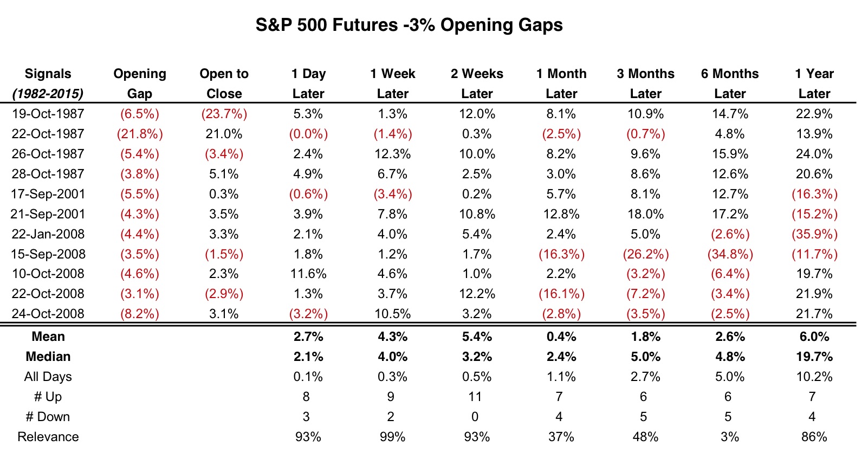Screen dimensions: 868x465
Task: Select the 11.6% one-day-later value
Action: pyautogui.click(x=308, y=274)
